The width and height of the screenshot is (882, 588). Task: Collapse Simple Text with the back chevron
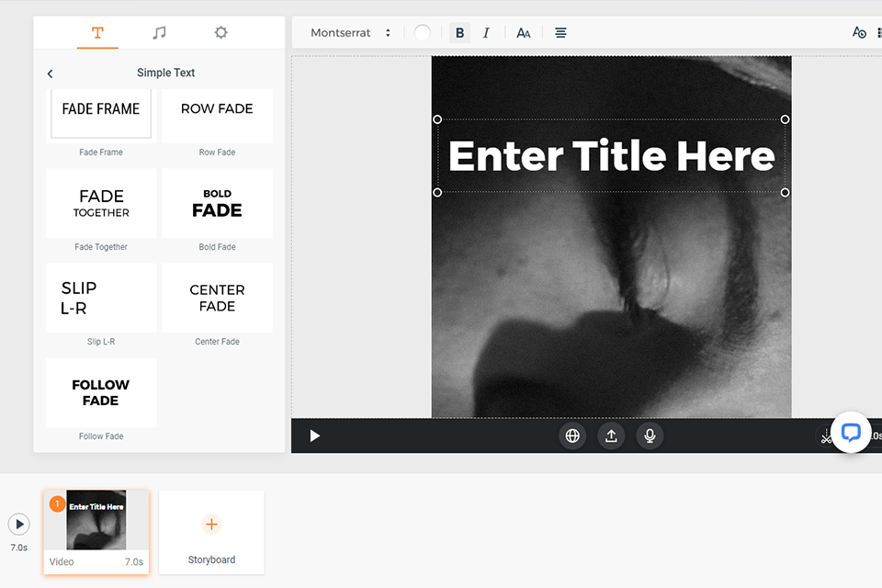(49, 73)
